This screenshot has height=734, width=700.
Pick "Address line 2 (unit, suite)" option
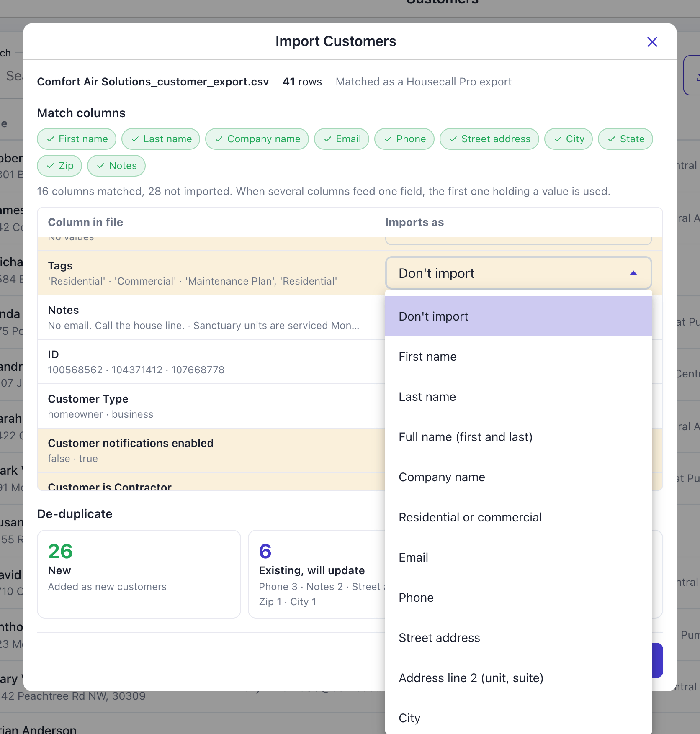[x=518, y=678]
